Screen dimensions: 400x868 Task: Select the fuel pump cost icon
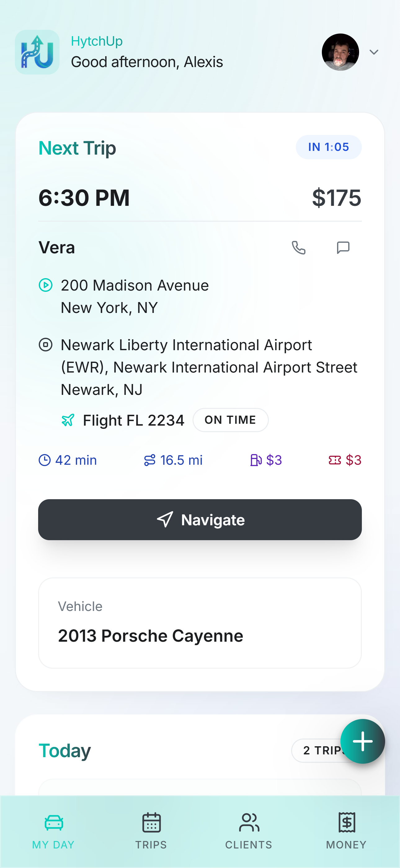click(256, 460)
